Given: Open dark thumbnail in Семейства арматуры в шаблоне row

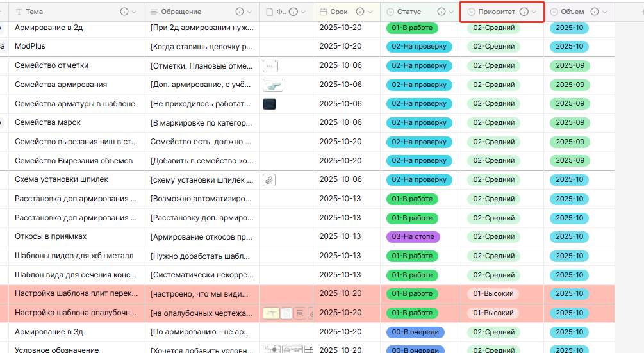Looking at the screenshot, I should coord(269,104).
